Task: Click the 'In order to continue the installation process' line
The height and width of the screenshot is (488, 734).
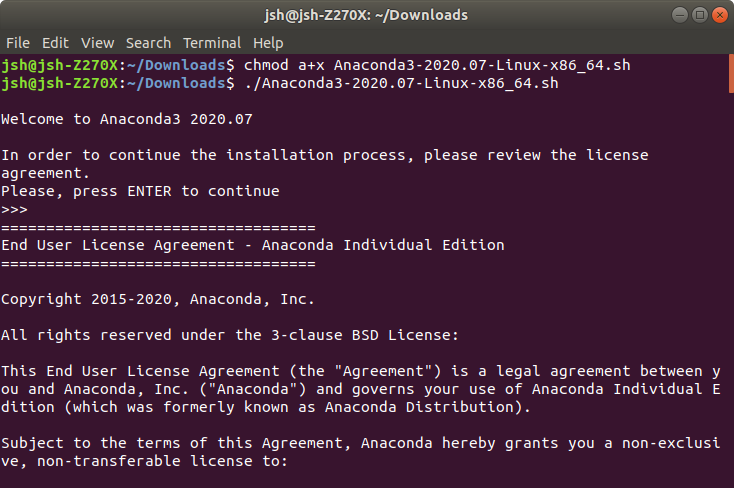Action: (x=325, y=155)
